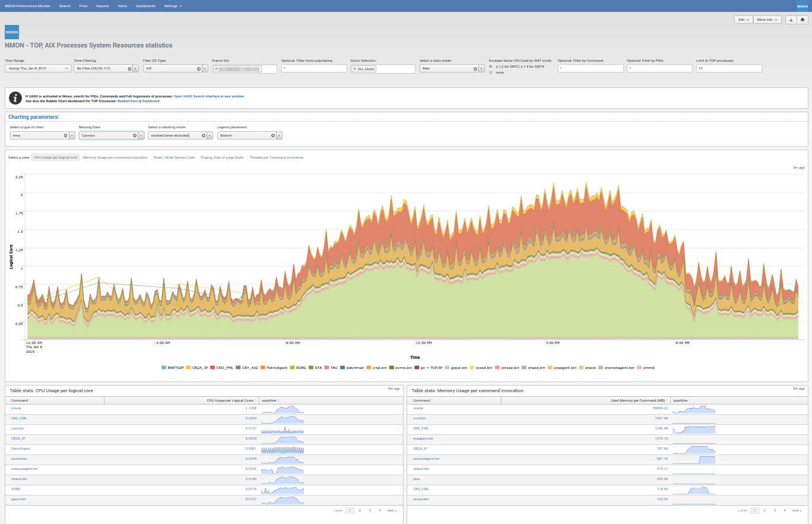
Task: Expand the Select a type of chart dropdown
Action: tap(72, 135)
